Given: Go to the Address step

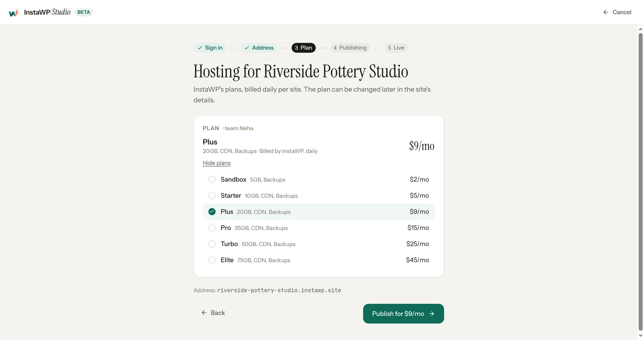Looking at the screenshot, I should pos(259,48).
